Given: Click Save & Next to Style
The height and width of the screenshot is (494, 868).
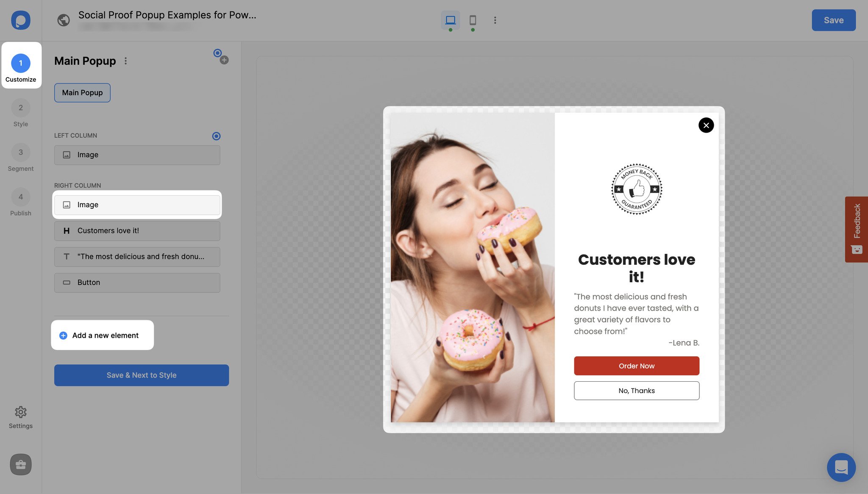Looking at the screenshot, I should [141, 375].
